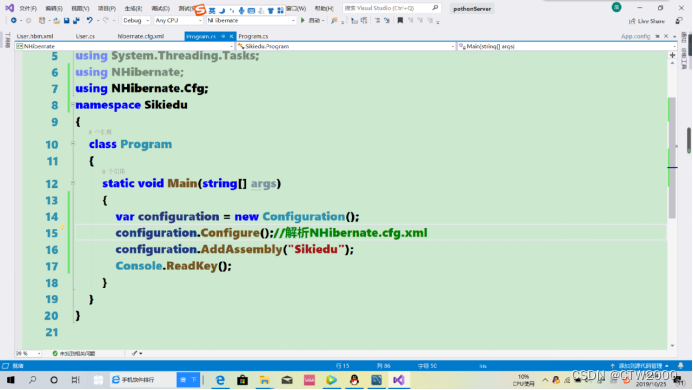
Task: Click the notification bell in status bar
Action: click(681, 366)
